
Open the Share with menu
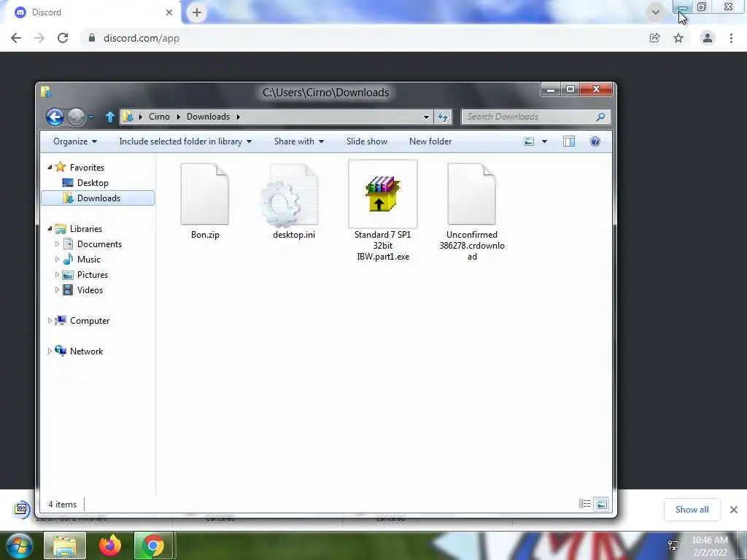pyautogui.click(x=298, y=141)
